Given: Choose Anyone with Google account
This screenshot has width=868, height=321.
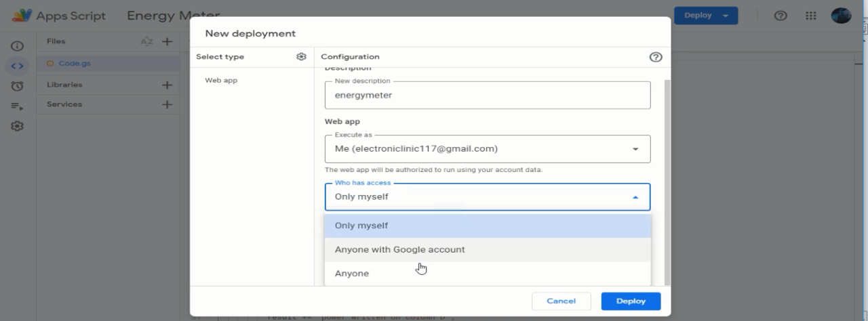Looking at the screenshot, I should (x=488, y=249).
